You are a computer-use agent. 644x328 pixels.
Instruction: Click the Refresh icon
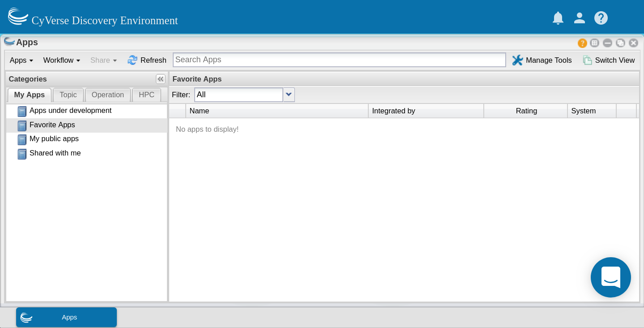click(132, 60)
